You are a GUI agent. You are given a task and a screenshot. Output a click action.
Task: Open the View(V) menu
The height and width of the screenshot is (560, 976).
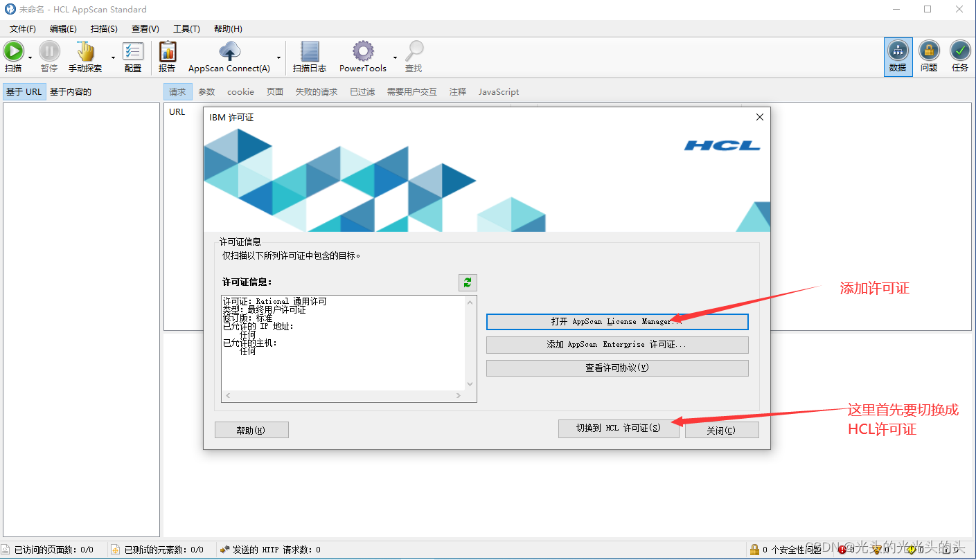point(145,28)
